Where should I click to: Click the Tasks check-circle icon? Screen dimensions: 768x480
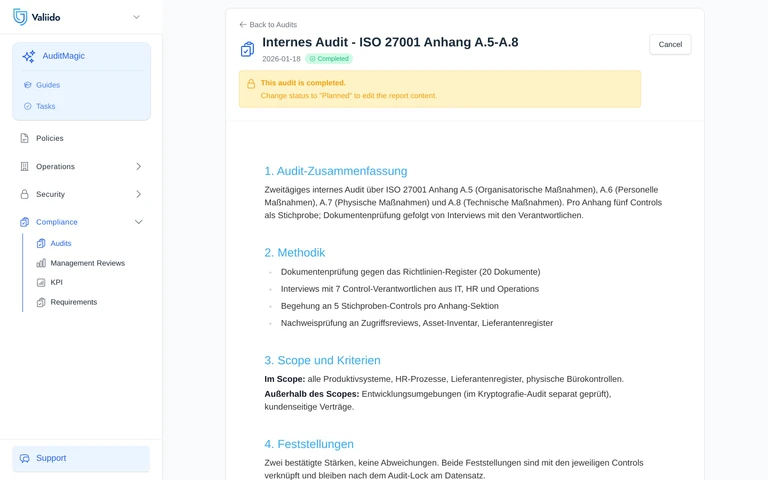point(27,106)
